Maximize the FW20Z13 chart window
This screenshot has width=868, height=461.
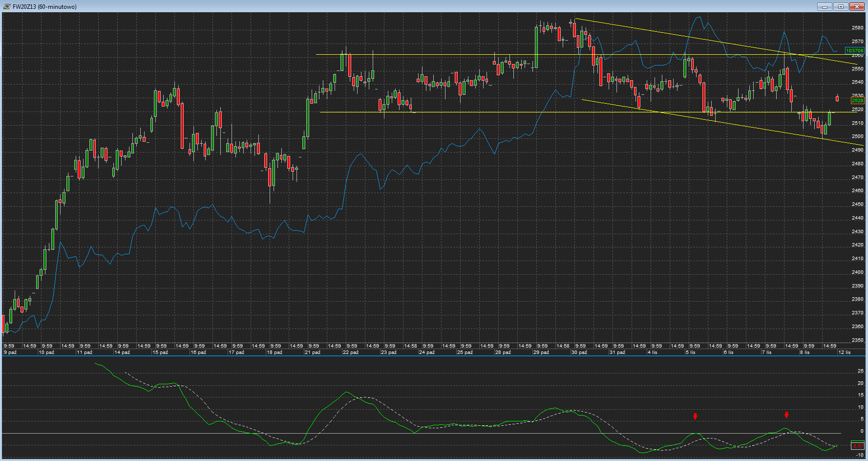pyautogui.click(x=841, y=6)
